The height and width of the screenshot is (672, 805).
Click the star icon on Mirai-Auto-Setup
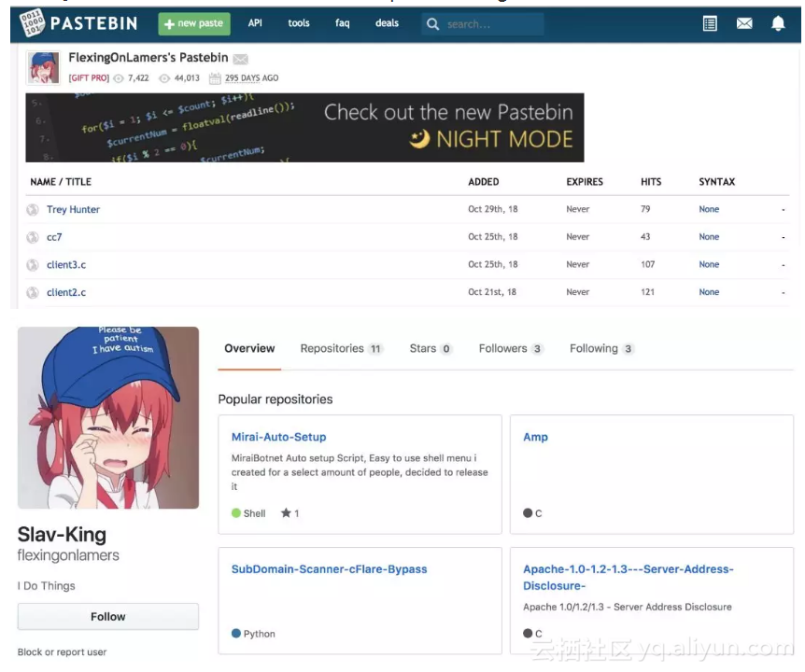point(286,512)
